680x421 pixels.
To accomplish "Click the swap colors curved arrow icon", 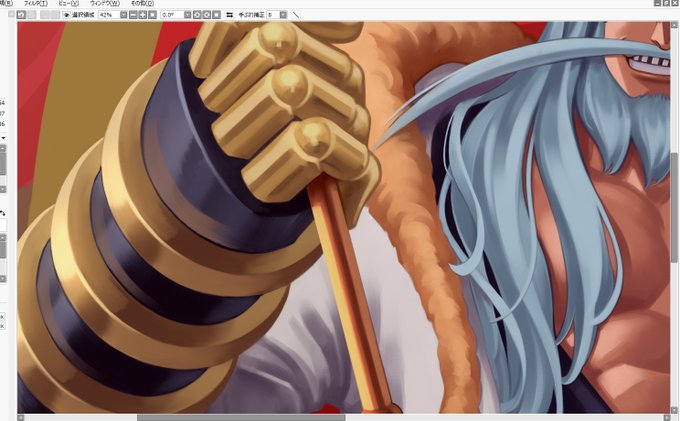I will click(x=3, y=213).
